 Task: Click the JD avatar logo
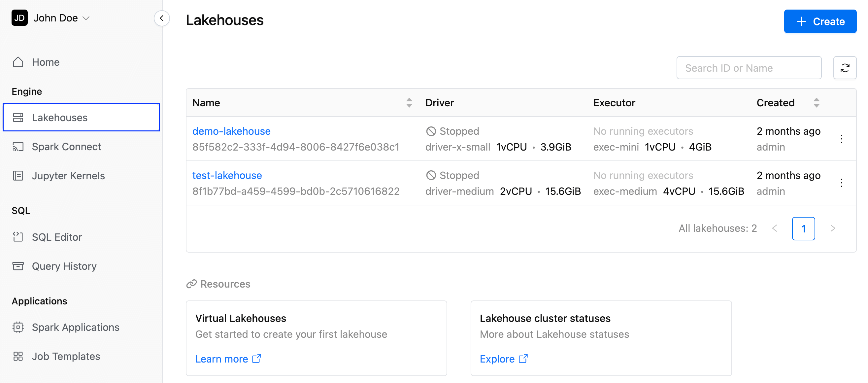coord(19,17)
